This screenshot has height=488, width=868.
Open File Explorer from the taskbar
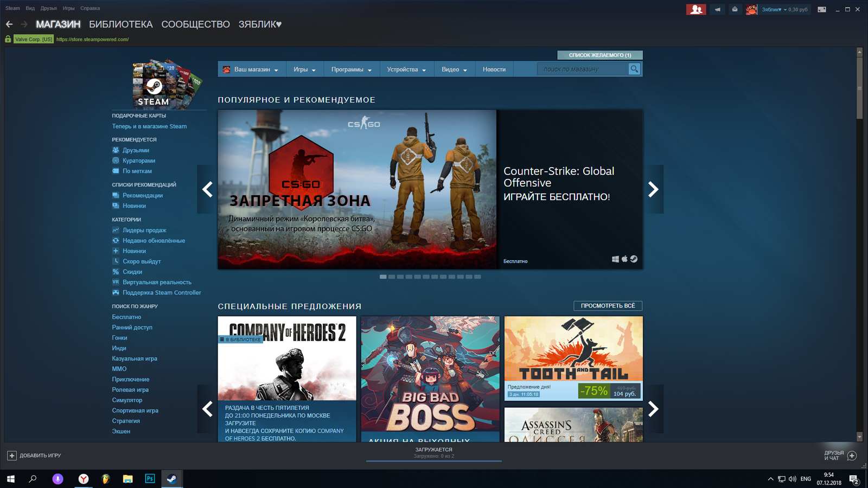tap(127, 479)
